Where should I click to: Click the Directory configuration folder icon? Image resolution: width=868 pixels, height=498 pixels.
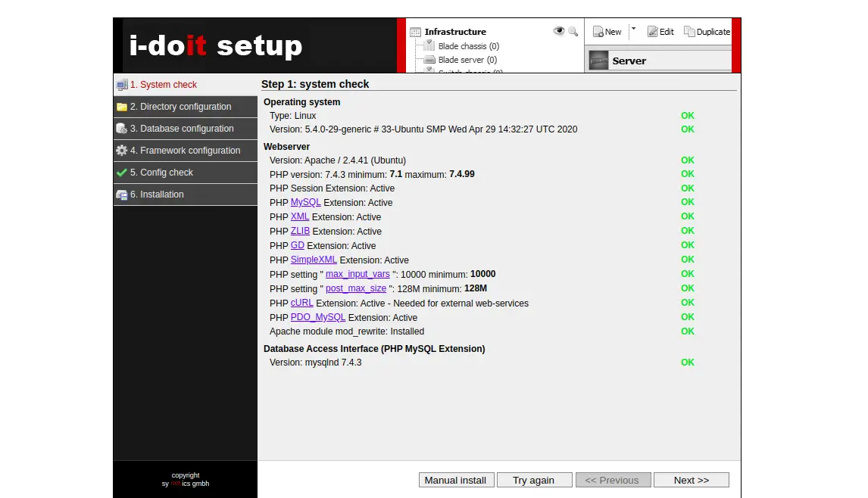(x=122, y=107)
